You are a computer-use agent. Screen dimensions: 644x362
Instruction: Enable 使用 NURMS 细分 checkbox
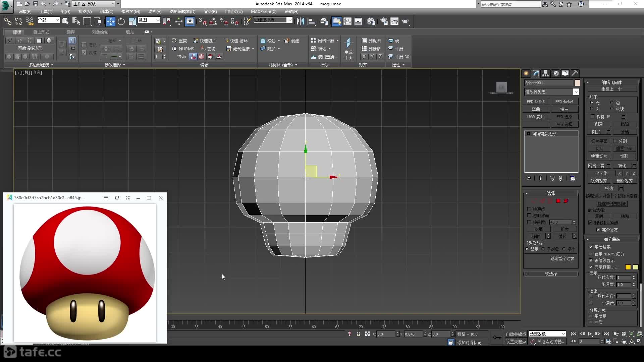(x=591, y=254)
